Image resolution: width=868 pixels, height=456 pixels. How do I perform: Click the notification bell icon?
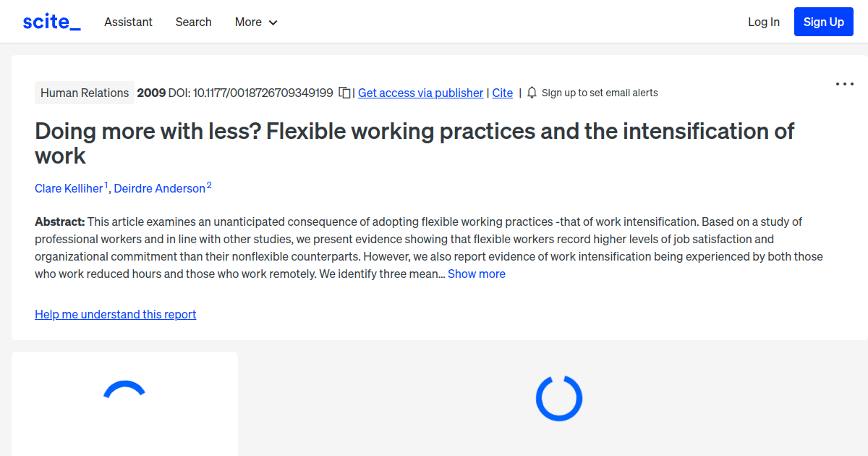[532, 93]
